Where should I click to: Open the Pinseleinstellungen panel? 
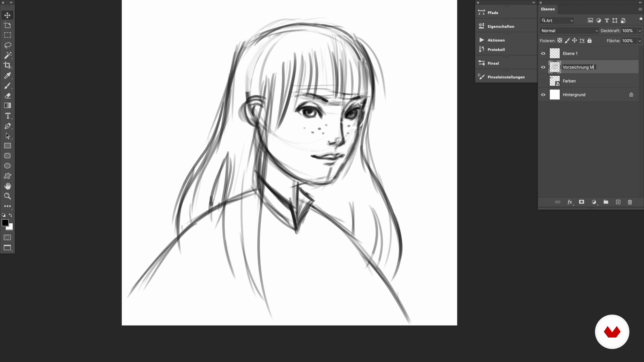[506, 77]
